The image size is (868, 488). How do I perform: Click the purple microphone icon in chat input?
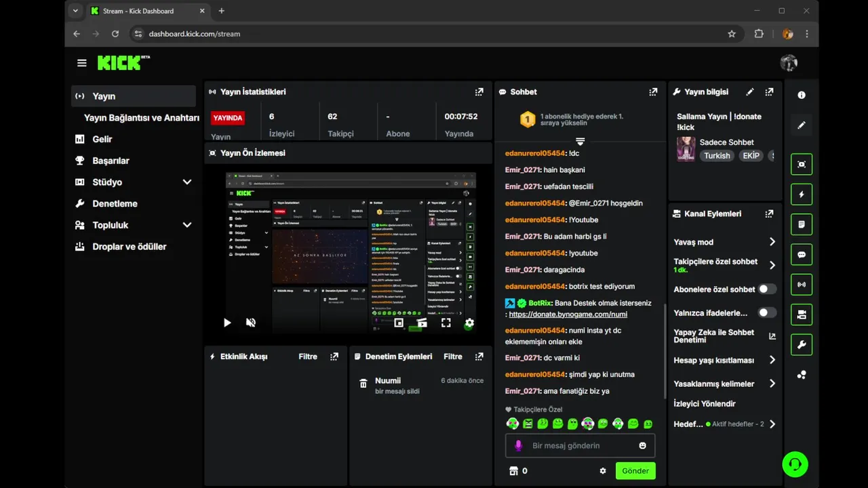point(518,445)
